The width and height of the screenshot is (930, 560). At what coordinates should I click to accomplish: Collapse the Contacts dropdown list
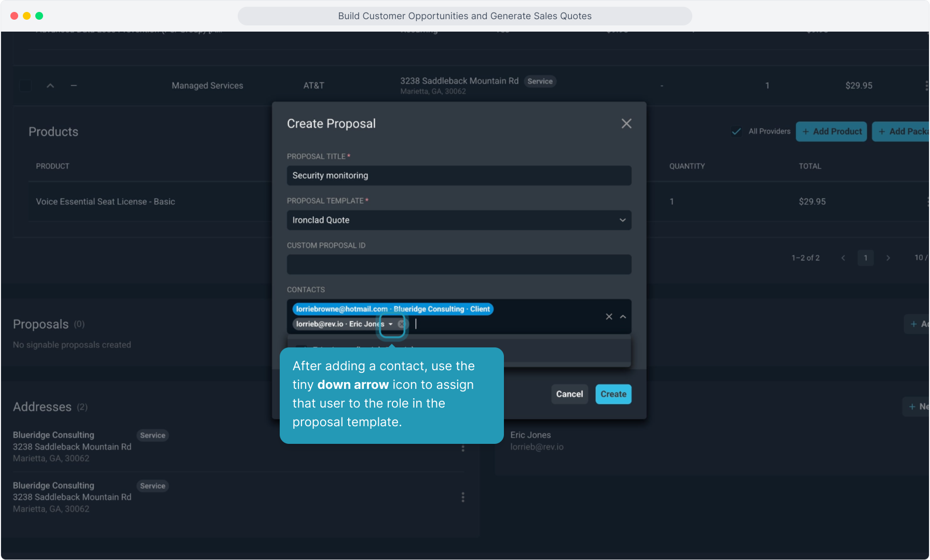[x=623, y=317]
